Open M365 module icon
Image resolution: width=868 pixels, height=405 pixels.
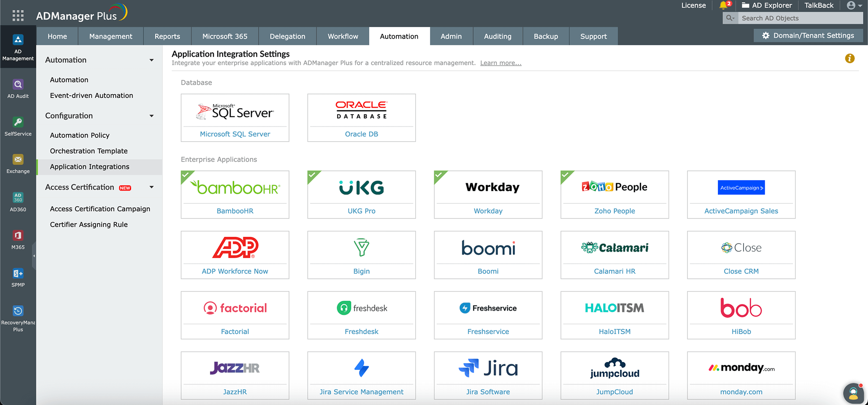pyautogui.click(x=18, y=235)
